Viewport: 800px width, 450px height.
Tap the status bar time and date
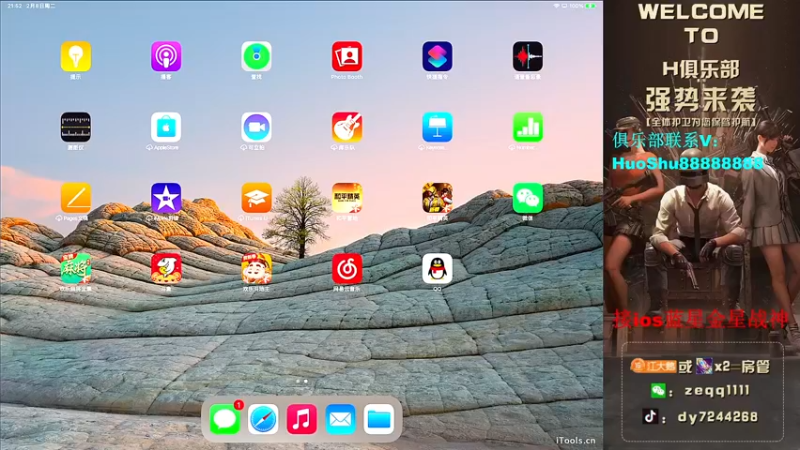click(x=32, y=6)
